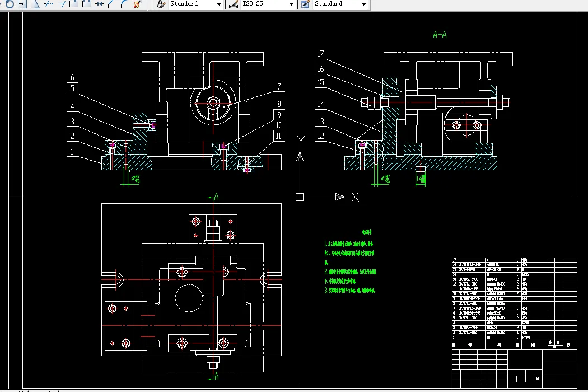Select the Break tool
Image resolution: width=588 pixels, height=392 pixels.
coord(87,4)
